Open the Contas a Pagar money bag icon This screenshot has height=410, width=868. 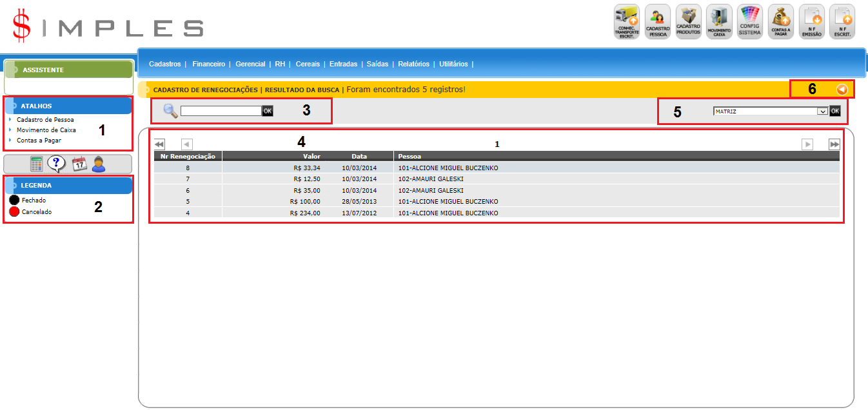click(781, 21)
